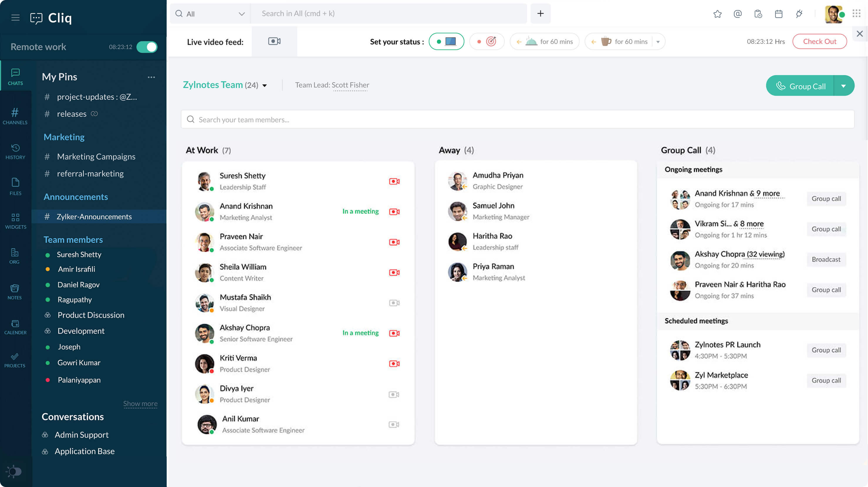Click the Check Out button
Screen dimensions: 868x487
tap(820, 41)
